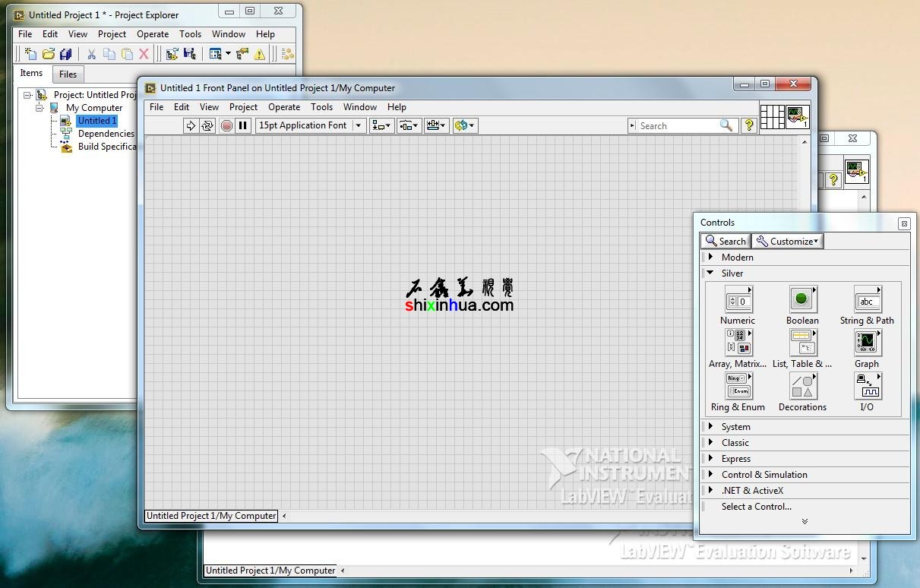920x588 pixels.
Task: Open the 15pt Application Font dropdown
Action: 311,126
